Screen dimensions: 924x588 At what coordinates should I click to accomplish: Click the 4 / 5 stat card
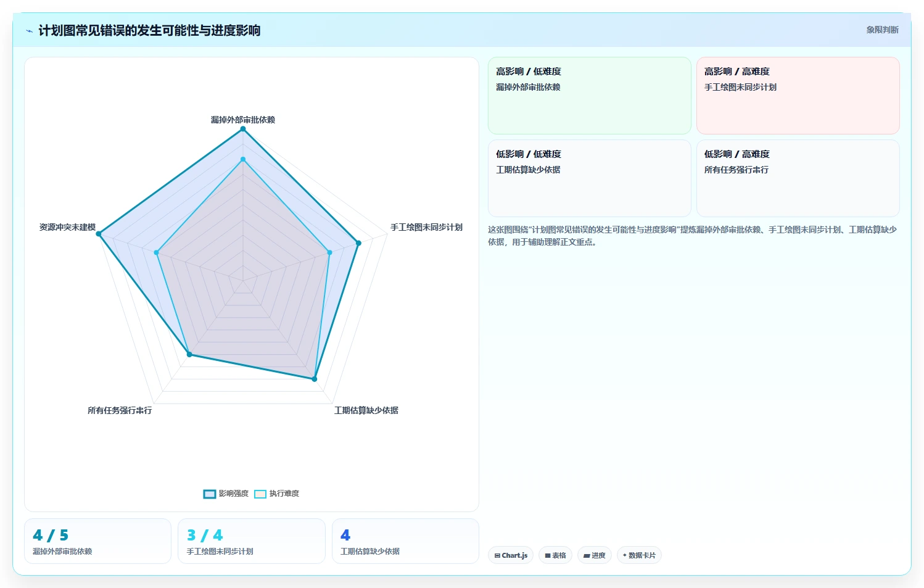tap(97, 541)
